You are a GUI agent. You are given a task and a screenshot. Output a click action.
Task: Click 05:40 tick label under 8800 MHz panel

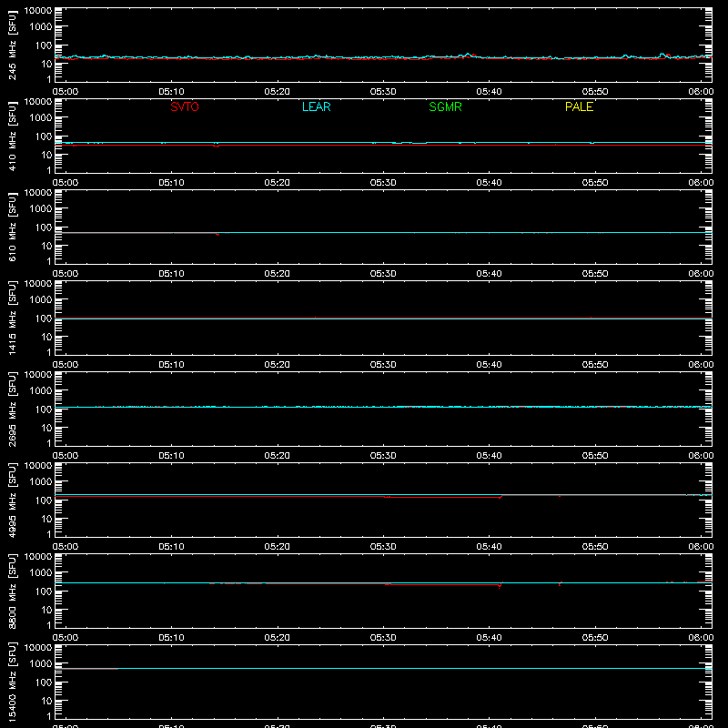489,638
